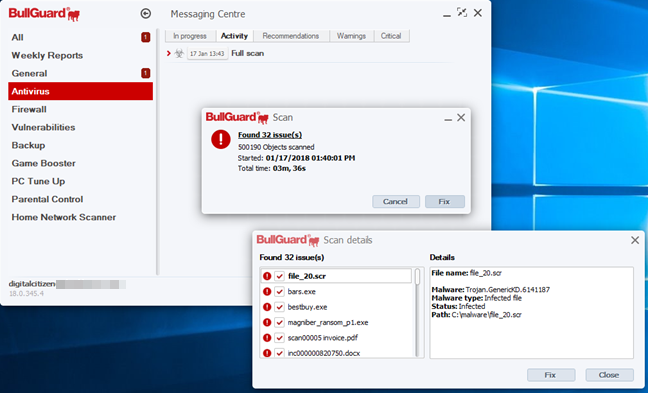
Task: Minimize the Scan dialog
Action: click(x=448, y=119)
